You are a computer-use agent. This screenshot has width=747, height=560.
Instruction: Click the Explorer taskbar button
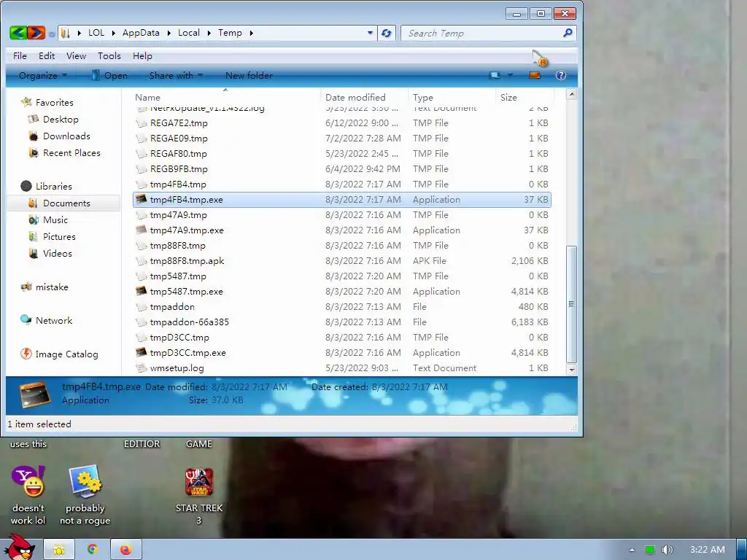[59, 549]
